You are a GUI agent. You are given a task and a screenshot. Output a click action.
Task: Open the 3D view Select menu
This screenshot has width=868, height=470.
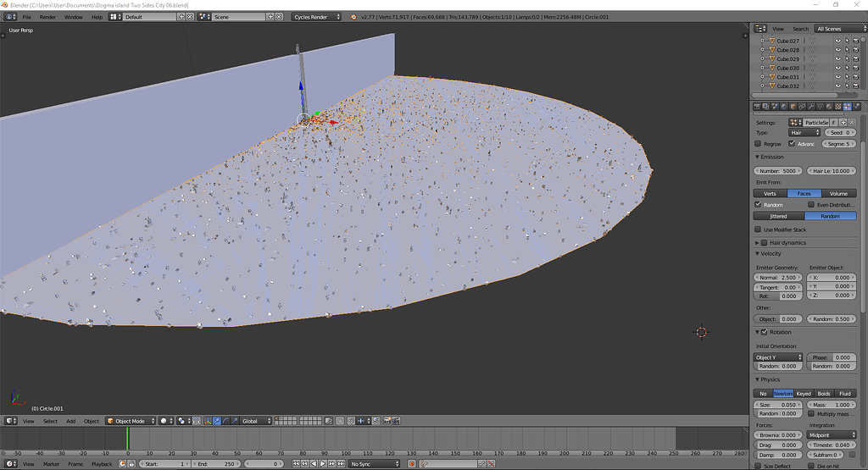[50, 422]
